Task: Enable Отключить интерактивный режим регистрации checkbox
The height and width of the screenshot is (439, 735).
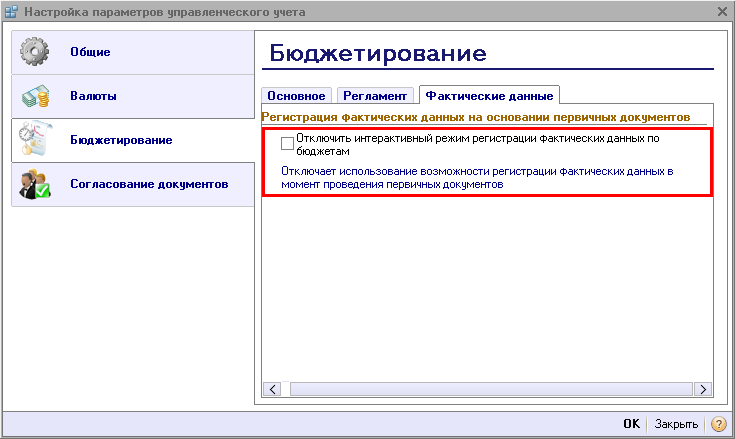Action: pyautogui.click(x=288, y=143)
